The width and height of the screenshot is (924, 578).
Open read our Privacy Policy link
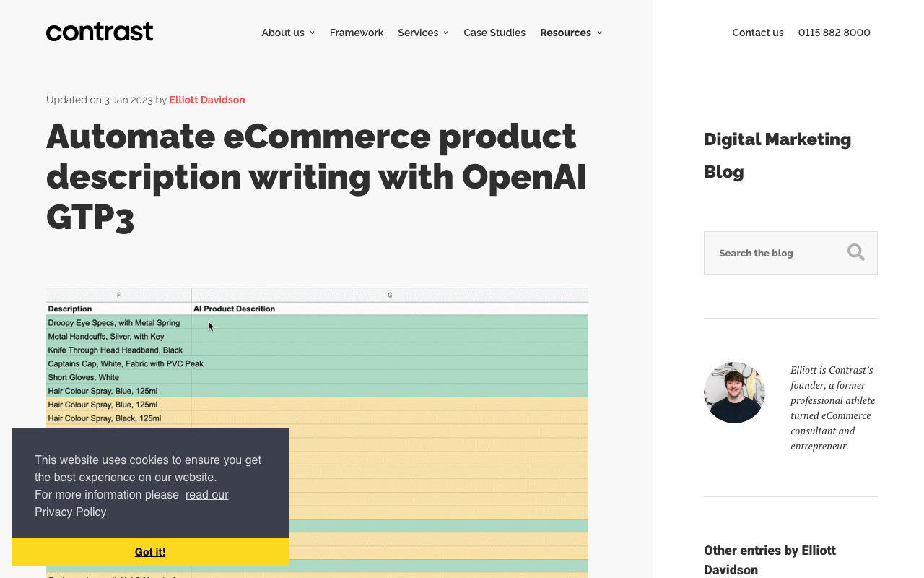(131, 504)
